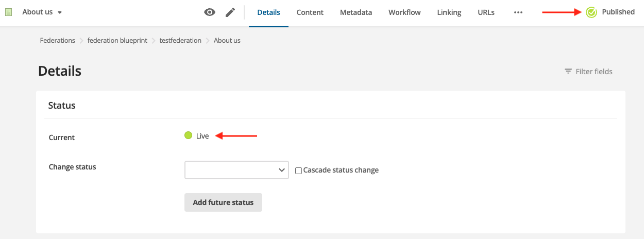Click the eye preview icon
Viewport: 644px width, 239px height.
tap(210, 12)
